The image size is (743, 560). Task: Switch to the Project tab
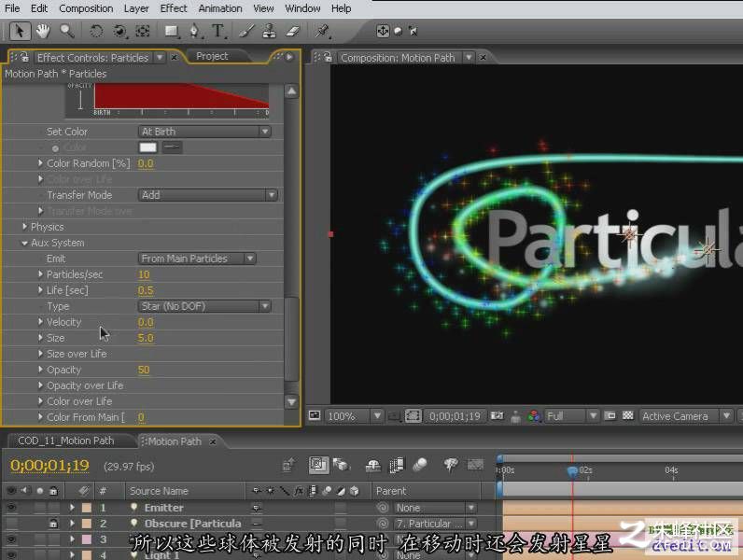(x=212, y=56)
